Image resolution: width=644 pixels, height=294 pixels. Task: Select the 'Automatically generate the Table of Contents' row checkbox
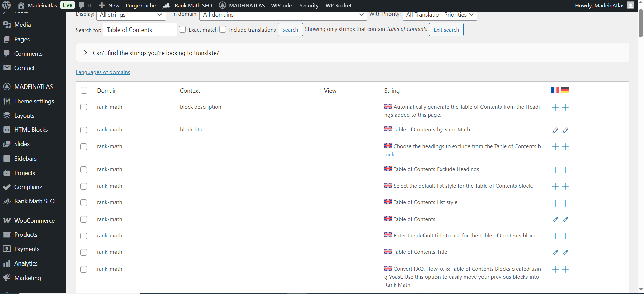click(84, 107)
